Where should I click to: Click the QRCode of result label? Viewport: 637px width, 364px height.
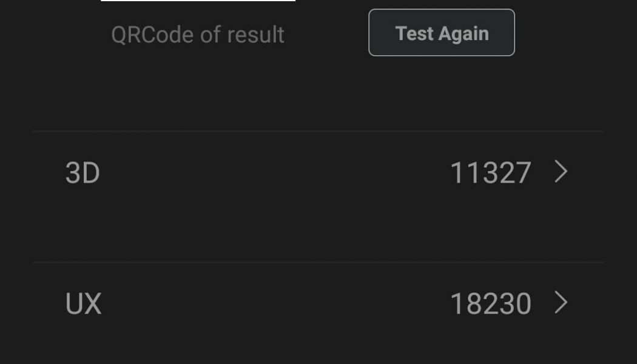(x=198, y=35)
